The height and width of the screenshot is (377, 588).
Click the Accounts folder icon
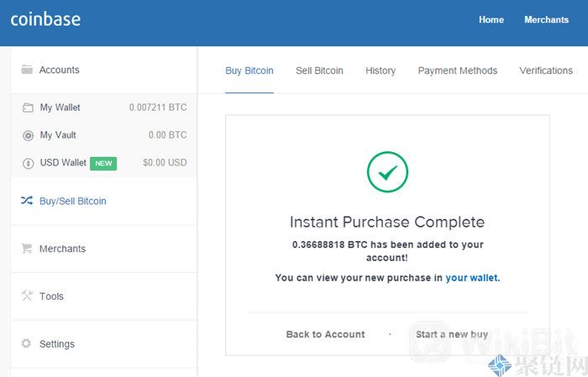[27, 70]
